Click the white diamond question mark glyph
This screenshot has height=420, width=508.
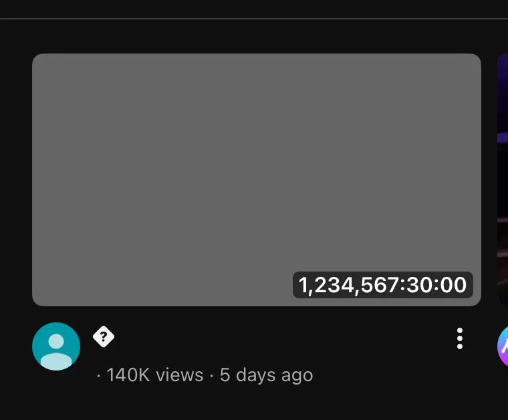104,337
